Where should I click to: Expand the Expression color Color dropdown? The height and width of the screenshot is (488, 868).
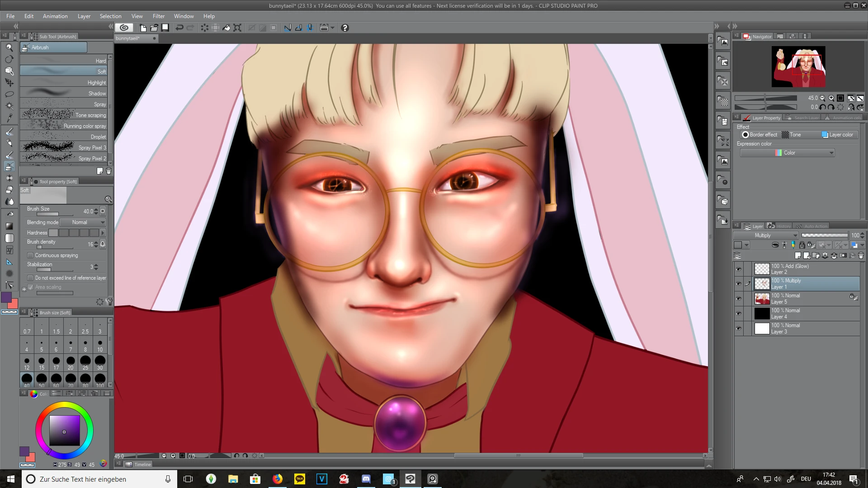[787, 153]
